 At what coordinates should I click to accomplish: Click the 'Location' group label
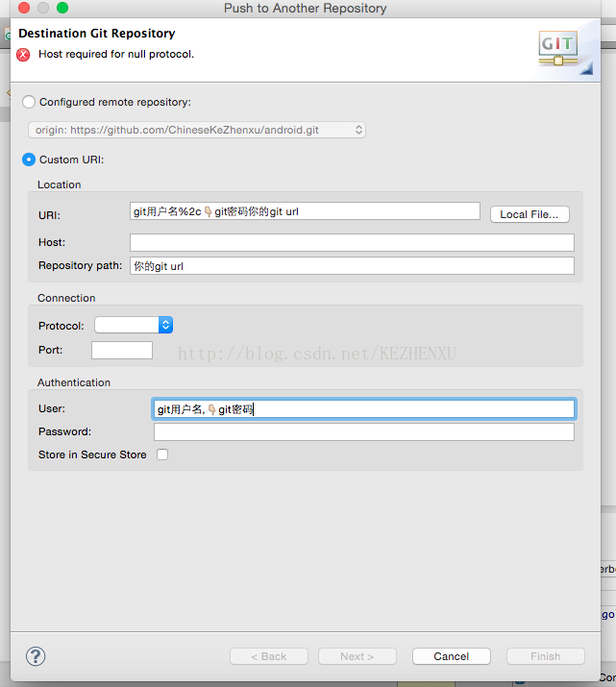pyautogui.click(x=60, y=184)
